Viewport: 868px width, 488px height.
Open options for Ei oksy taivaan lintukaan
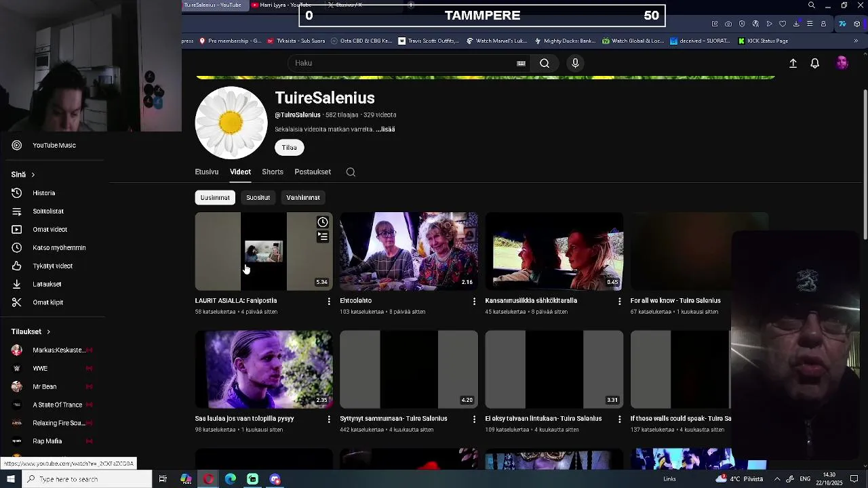pos(619,419)
